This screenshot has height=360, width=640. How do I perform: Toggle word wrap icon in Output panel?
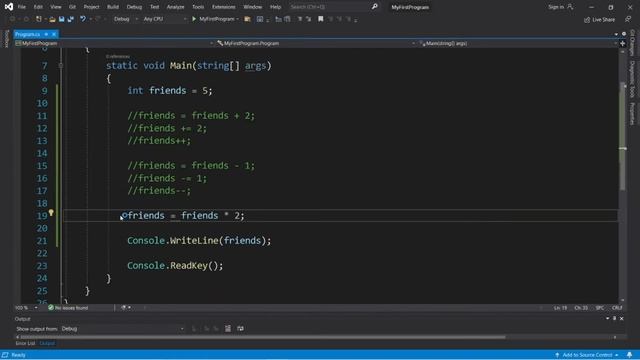[x=240, y=329]
